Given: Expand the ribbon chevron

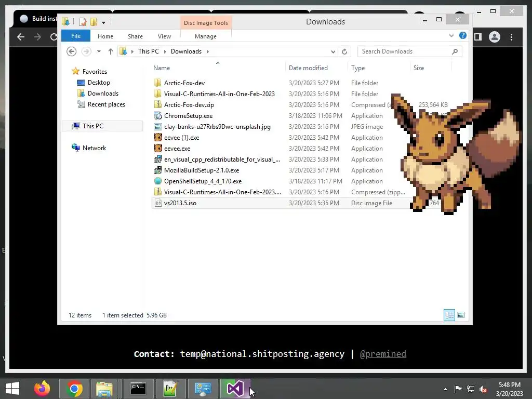Looking at the screenshot, I should click(451, 36).
